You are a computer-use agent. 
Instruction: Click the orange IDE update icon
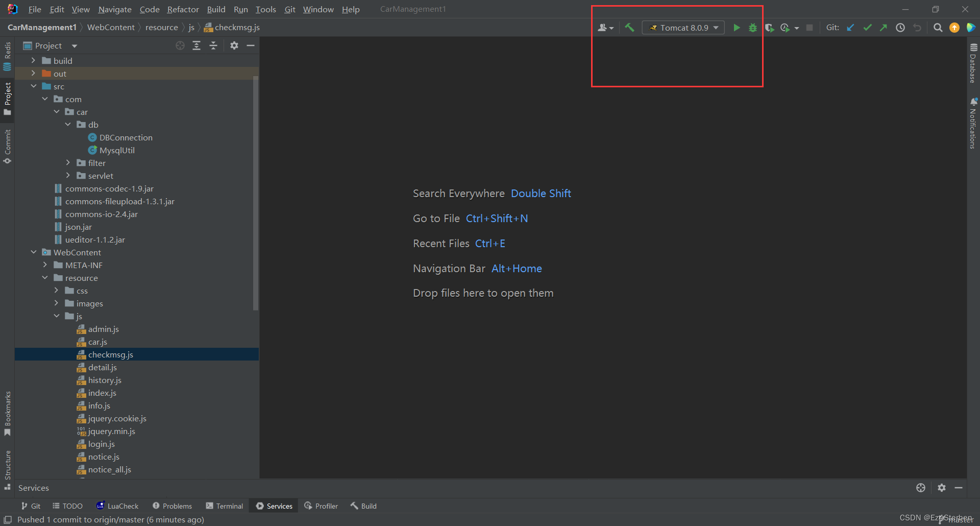pyautogui.click(x=954, y=28)
